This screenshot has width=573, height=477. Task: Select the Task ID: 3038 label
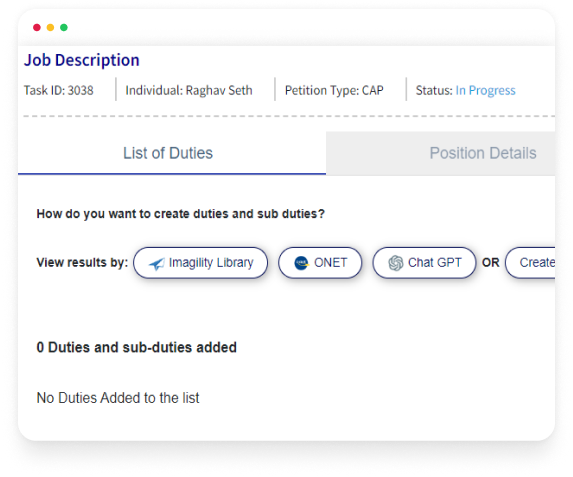pyautogui.click(x=58, y=90)
